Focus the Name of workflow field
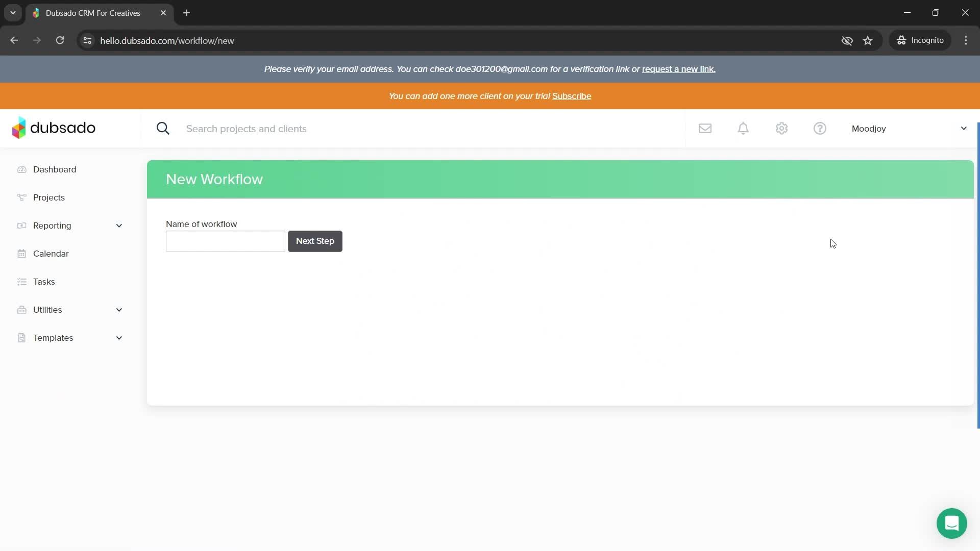 [225, 241]
